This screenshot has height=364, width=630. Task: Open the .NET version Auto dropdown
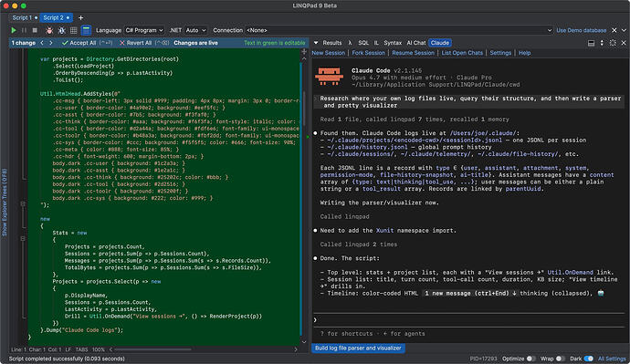(195, 30)
